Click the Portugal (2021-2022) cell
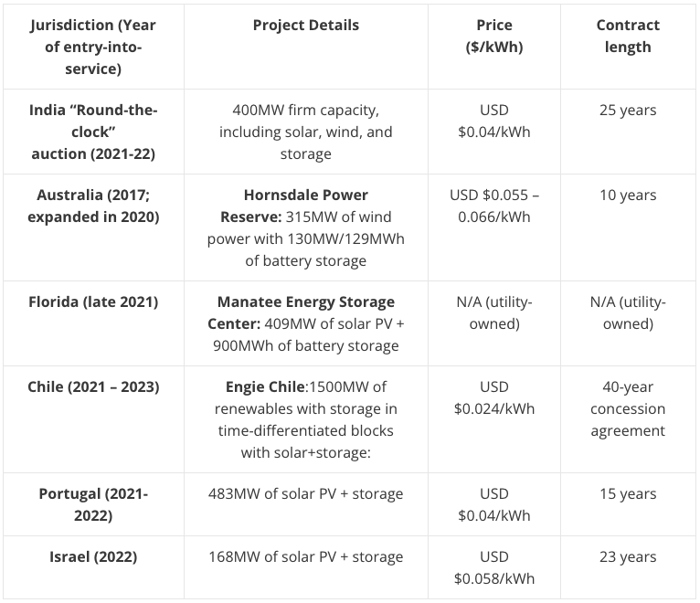Viewport: 700px width, 603px height. point(93,505)
